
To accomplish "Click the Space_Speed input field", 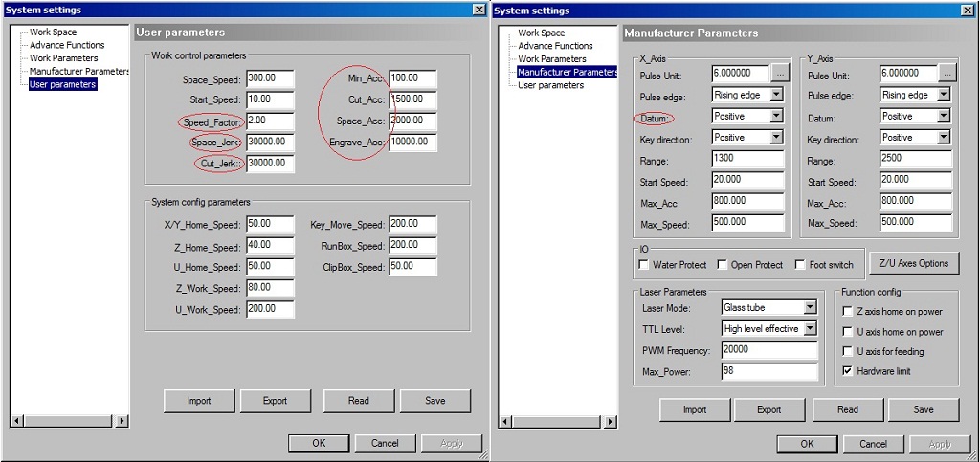I will coord(269,79).
